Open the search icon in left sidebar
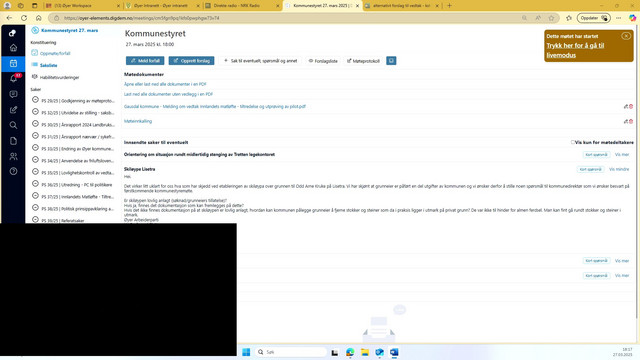 [x=13, y=125]
